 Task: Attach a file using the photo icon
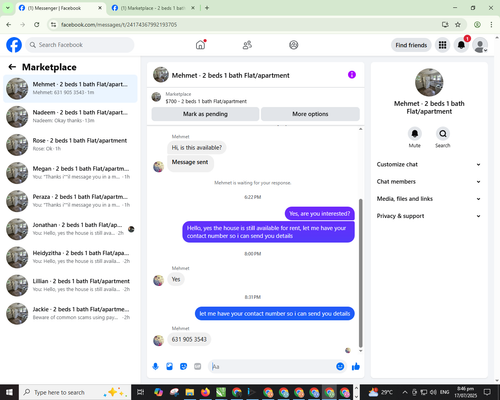169,367
